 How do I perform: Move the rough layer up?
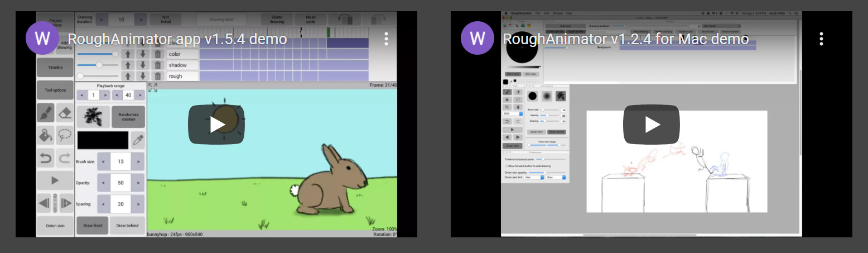point(128,76)
